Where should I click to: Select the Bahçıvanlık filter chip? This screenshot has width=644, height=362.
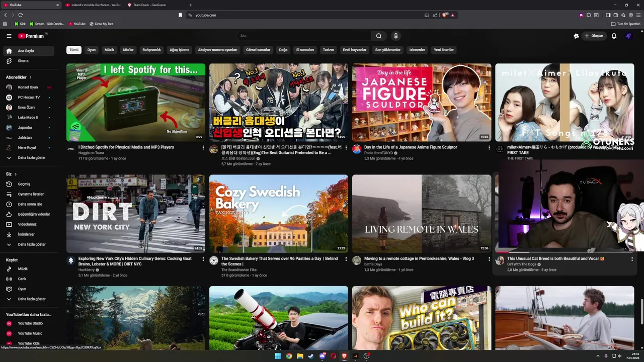151,50
